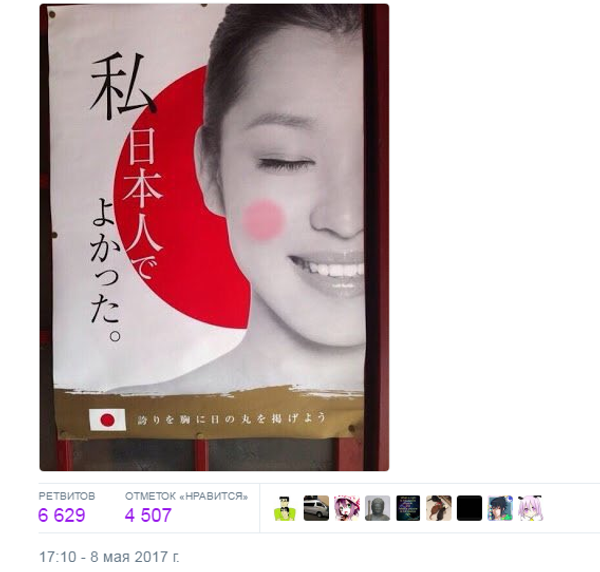Open the bird painting avatar
Screen dimensions: 600x572
tap(439, 508)
